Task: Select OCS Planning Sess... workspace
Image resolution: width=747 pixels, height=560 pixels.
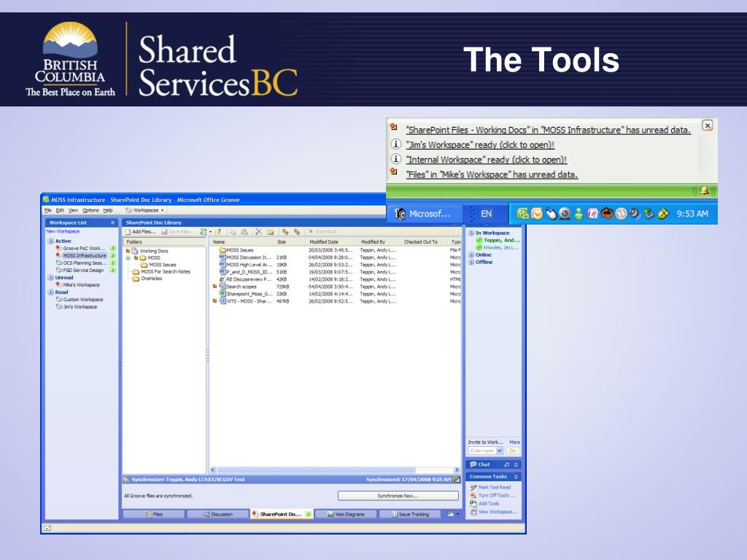Action: coord(86,262)
